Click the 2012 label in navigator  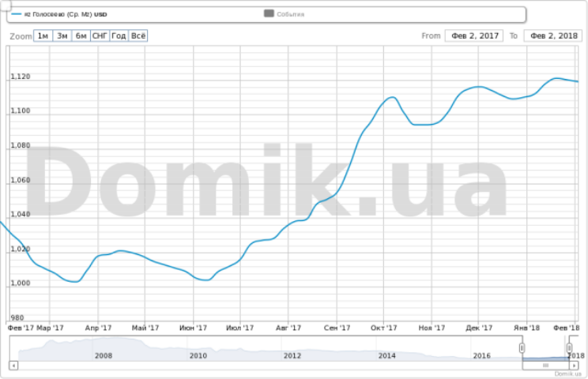pyautogui.click(x=292, y=355)
